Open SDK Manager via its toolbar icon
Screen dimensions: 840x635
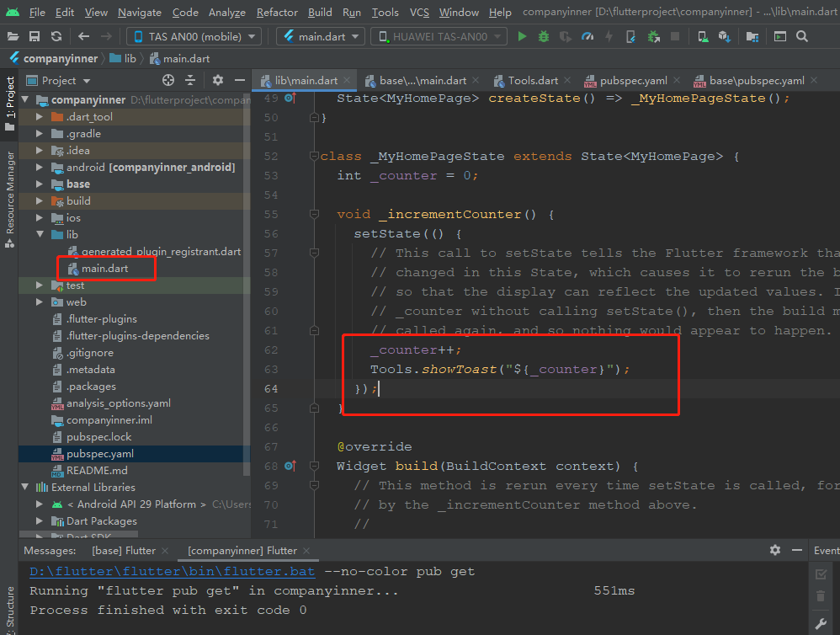726,36
